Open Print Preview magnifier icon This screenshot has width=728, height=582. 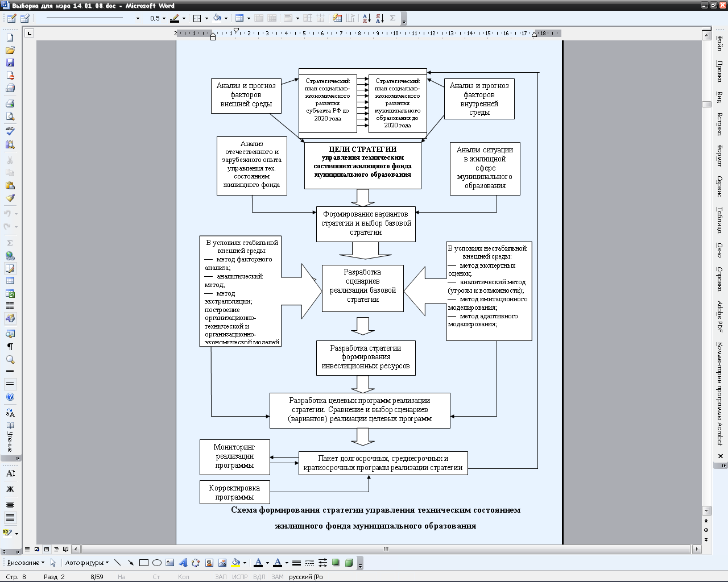click(10, 116)
